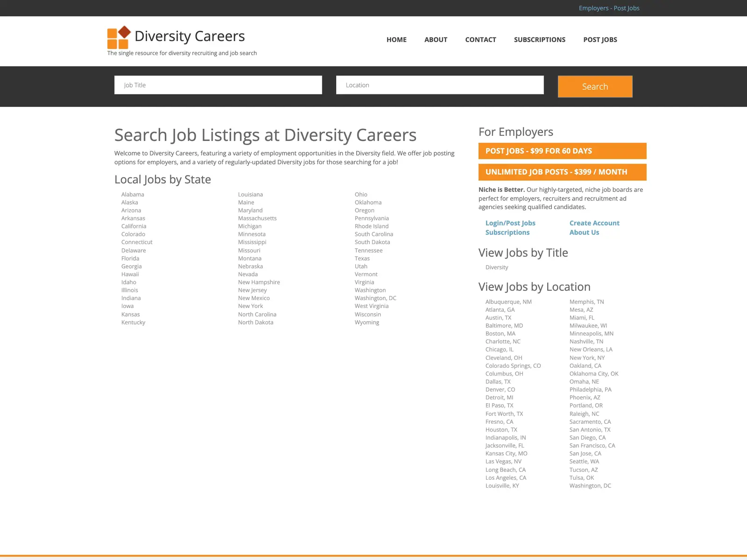The width and height of the screenshot is (747, 560).
Task: Select Florida in state list
Action: [x=130, y=259]
